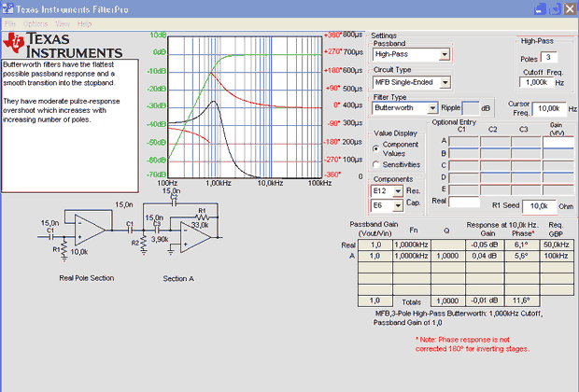The height and width of the screenshot is (392, 579).
Task: Click the Cursor Freq input field
Action: (x=549, y=108)
